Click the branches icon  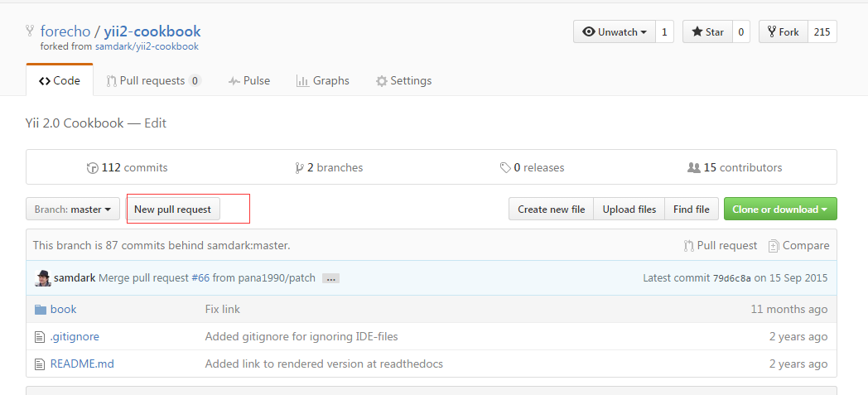300,167
